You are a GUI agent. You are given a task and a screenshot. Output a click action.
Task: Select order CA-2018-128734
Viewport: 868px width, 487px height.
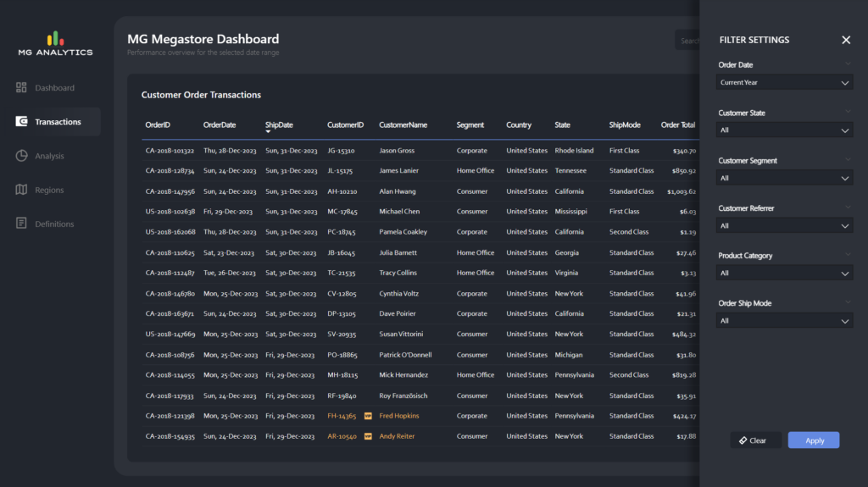170,170
